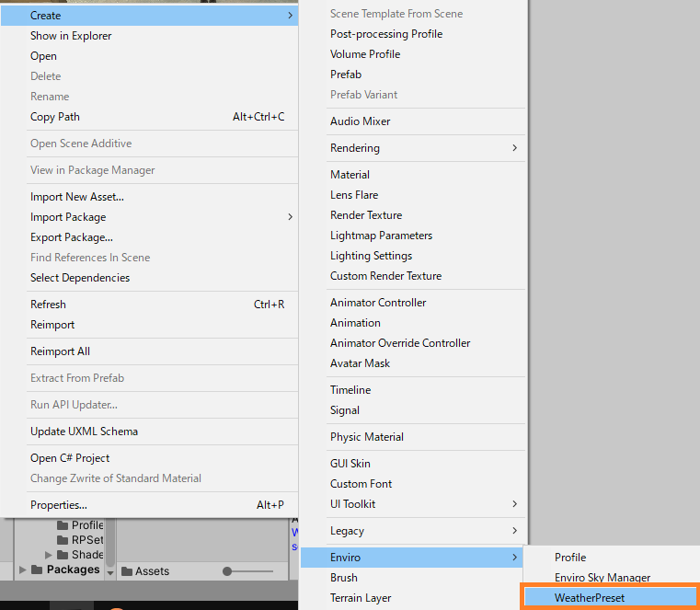Image resolution: width=700 pixels, height=610 pixels.
Task: Select Refresh menu entry
Action: tap(149, 305)
